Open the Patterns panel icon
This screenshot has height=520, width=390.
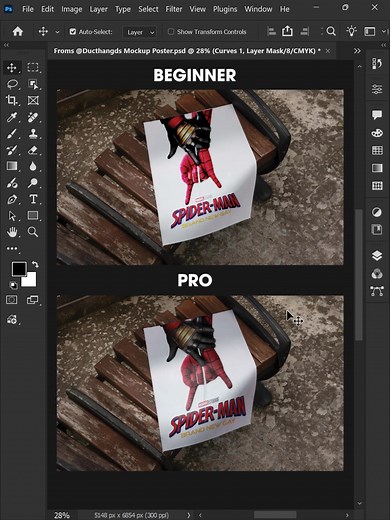click(x=377, y=185)
